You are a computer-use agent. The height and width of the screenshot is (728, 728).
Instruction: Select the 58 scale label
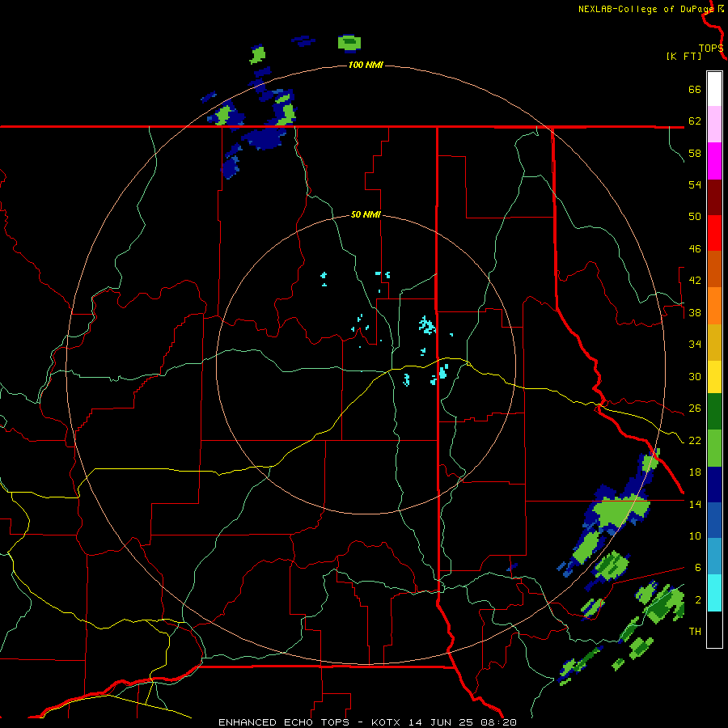[695, 153]
